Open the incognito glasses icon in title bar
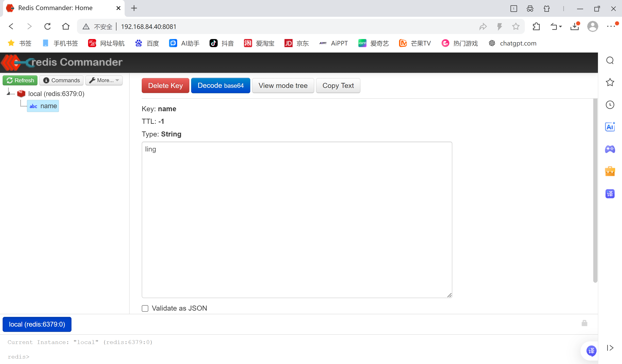 point(530,9)
